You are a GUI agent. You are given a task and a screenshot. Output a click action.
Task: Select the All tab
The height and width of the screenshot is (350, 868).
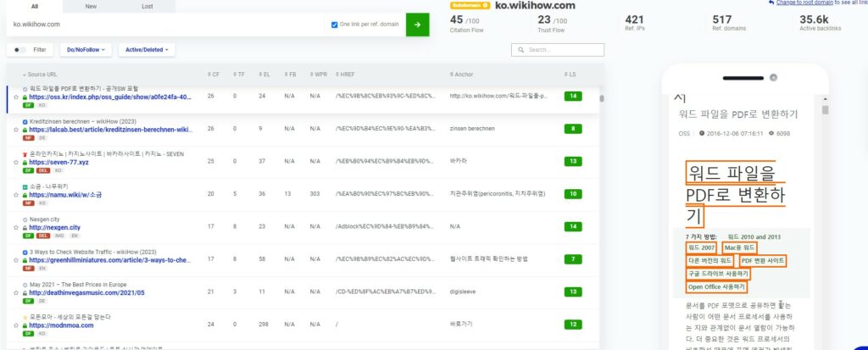point(34,7)
